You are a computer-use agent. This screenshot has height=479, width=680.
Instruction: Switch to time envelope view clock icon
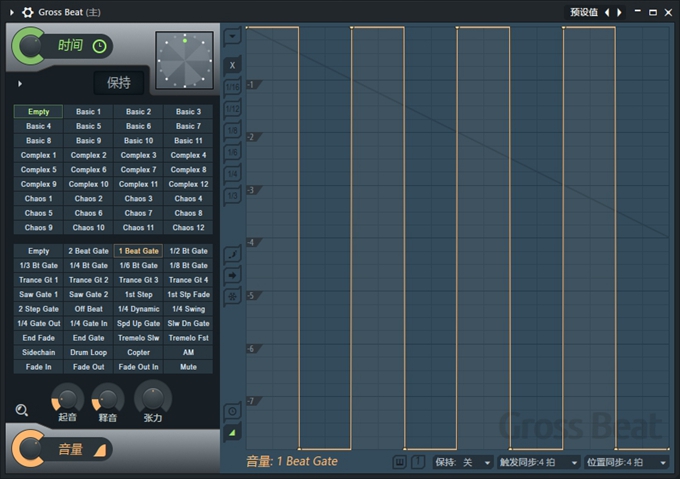(232, 411)
